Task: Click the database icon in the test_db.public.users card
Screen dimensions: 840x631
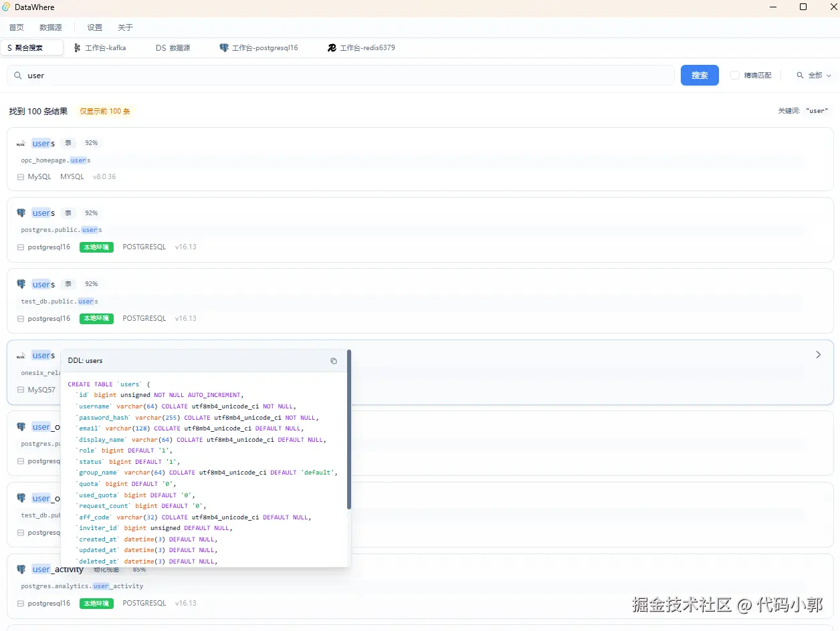Action: tap(21, 319)
